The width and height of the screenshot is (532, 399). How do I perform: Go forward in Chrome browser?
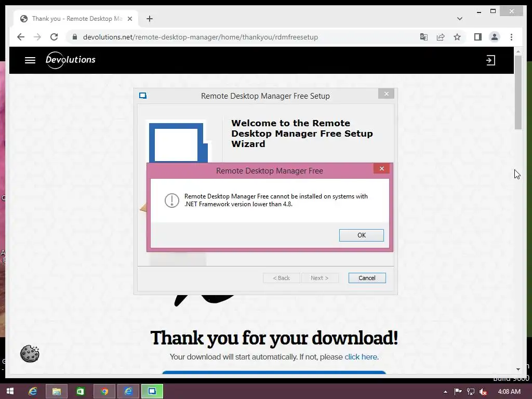coord(37,37)
